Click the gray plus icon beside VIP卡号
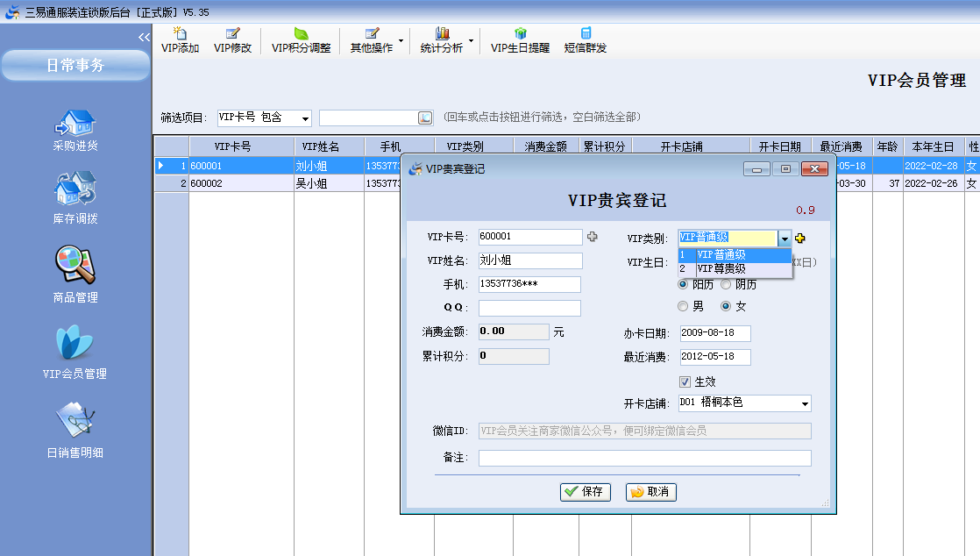The height and width of the screenshot is (556, 980). pos(592,237)
